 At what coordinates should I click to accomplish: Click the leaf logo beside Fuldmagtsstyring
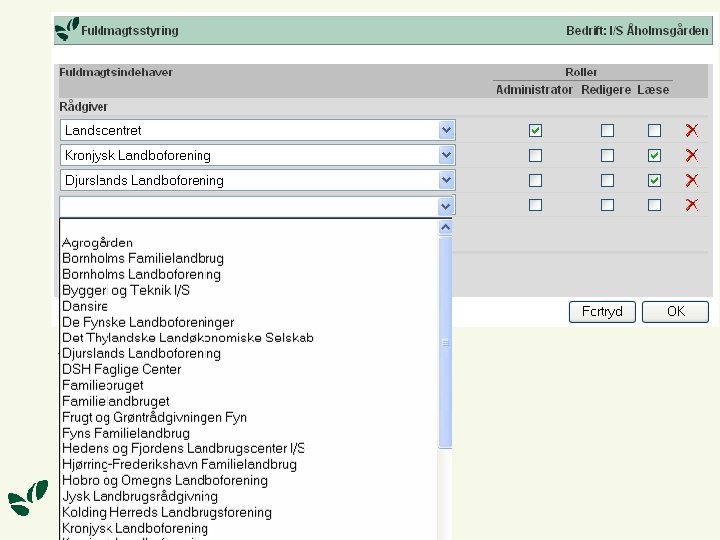click(x=67, y=29)
